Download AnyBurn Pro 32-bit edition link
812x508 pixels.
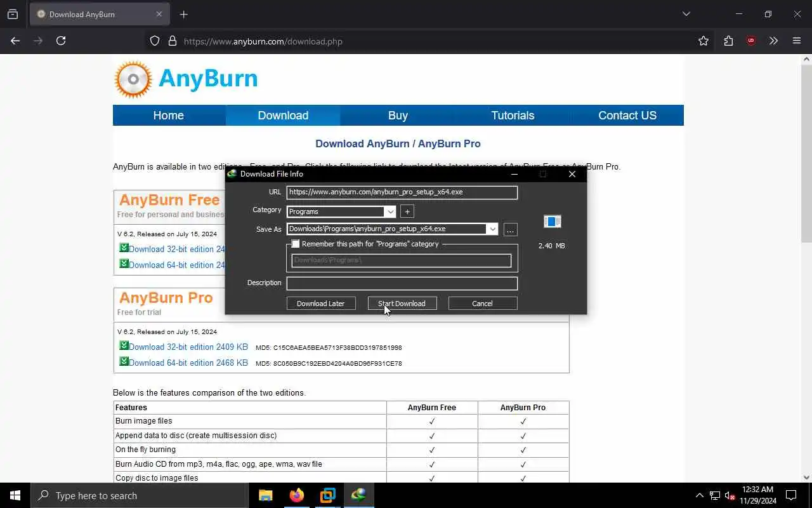click(x=188, y=347)
